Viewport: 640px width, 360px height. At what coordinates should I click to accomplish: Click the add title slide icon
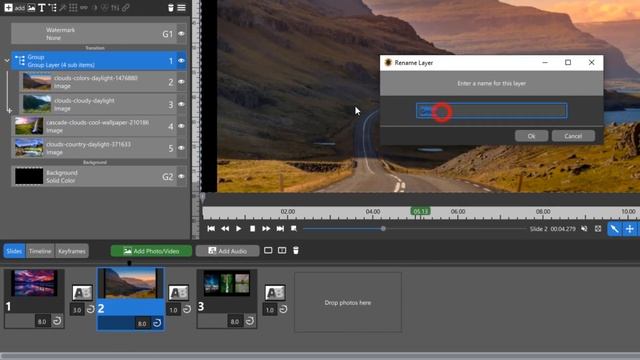(x=282, y=250)
